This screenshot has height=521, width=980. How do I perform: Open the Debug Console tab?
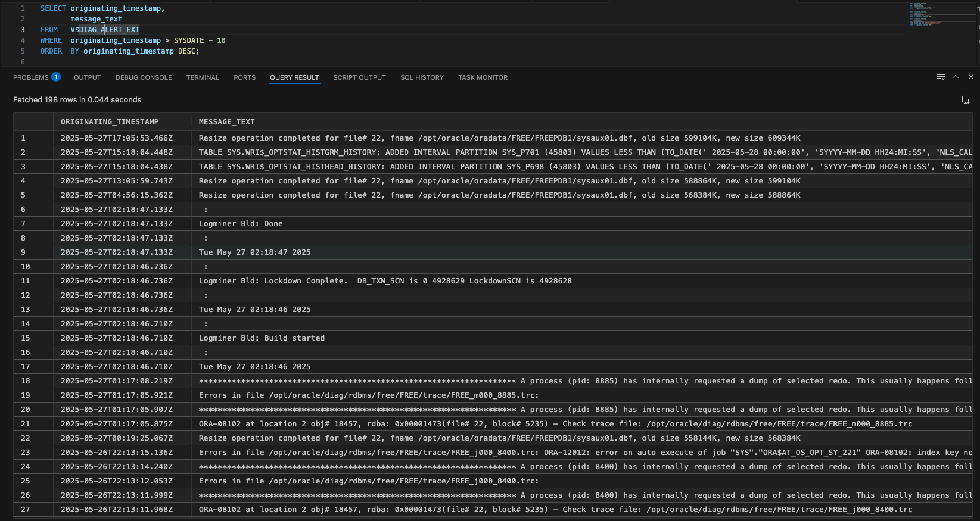coord(144,77)
